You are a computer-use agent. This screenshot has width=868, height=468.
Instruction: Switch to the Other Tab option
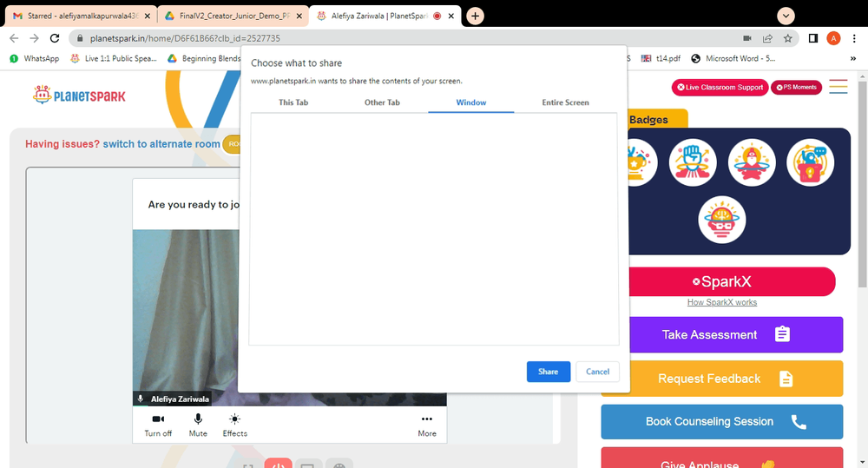click(x=382, y=102)
